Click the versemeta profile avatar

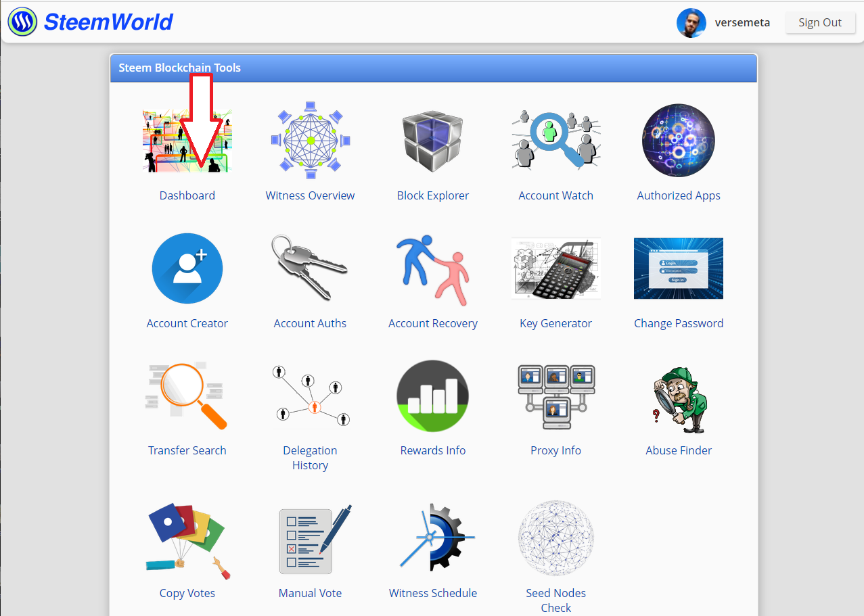click(x=691, y=22)
